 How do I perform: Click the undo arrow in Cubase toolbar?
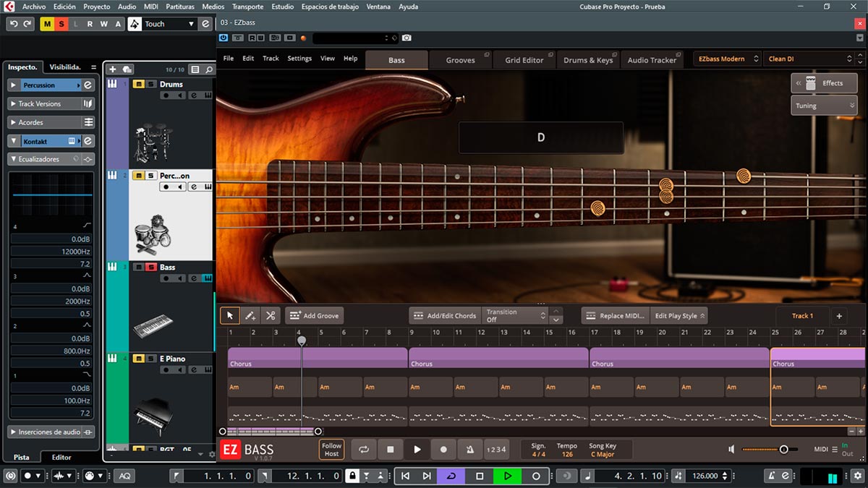coord(14,24)
